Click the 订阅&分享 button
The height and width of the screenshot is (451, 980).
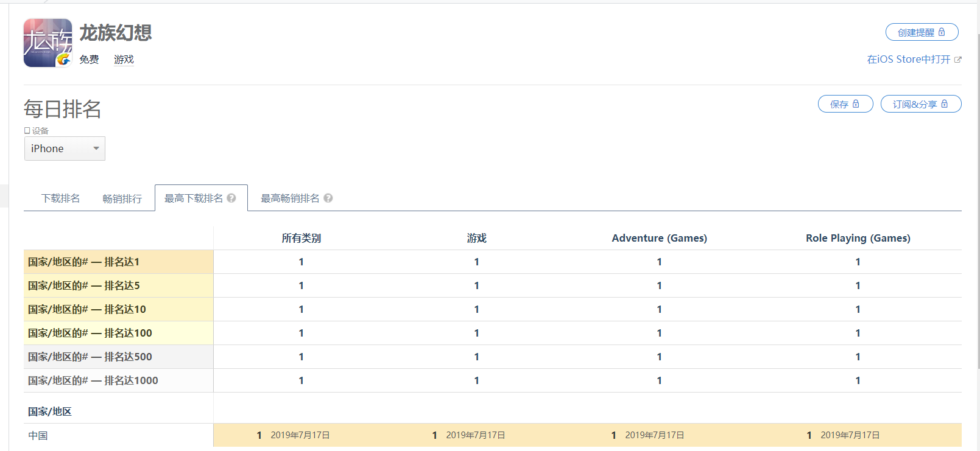coord(921,104)
